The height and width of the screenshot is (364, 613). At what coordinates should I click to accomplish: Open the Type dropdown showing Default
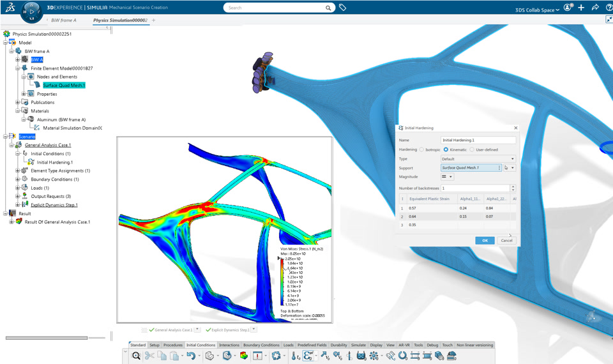click(478, 159)
